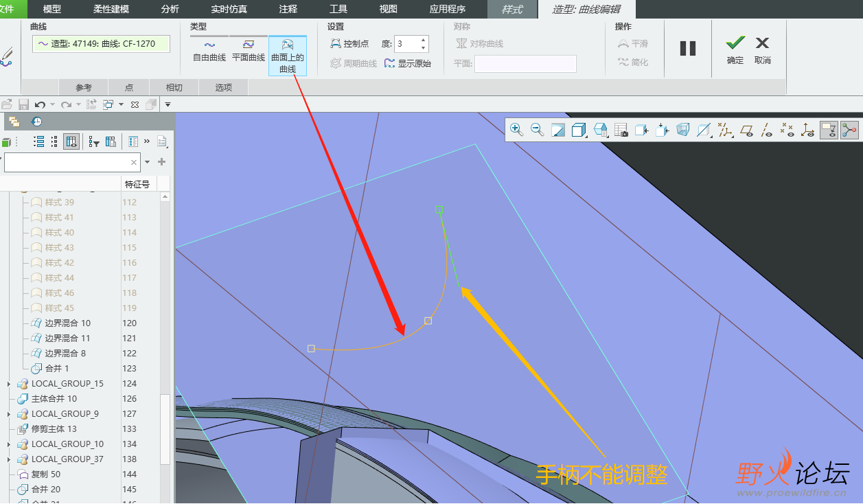Open the 分析 ribbon tab
This screenshot has height=504, width=863.
170,9
